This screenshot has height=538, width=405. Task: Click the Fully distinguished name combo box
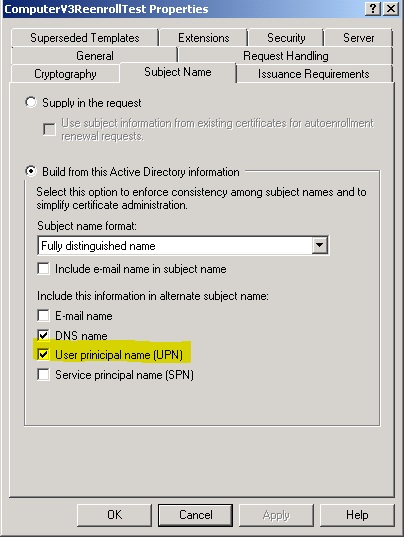click(x=183, y=245)
